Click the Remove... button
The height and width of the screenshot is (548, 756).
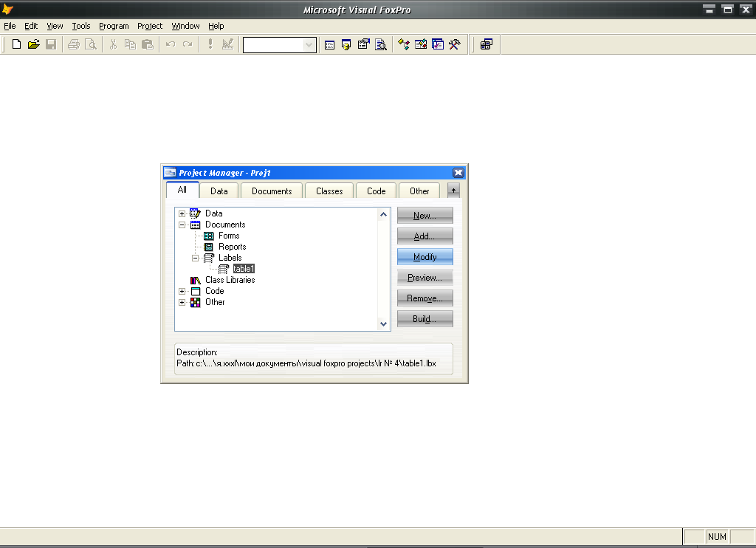click(x=425, y=298)
